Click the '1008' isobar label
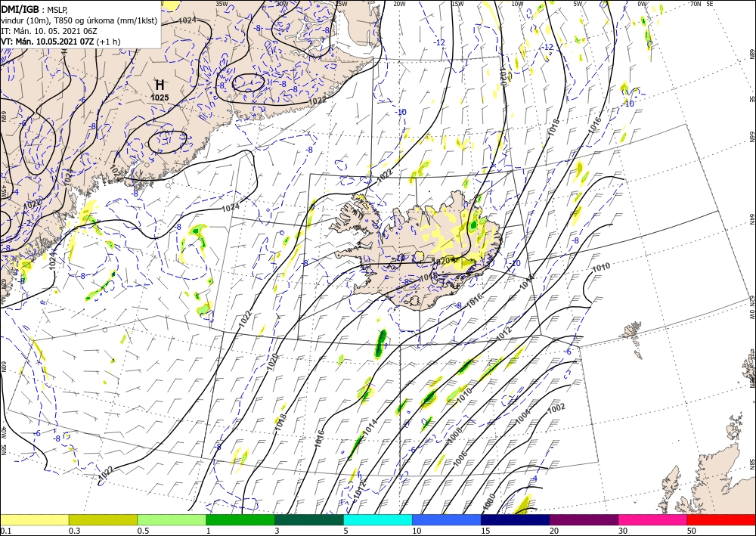The height and width of the screenshot is (536, 756). (x=454, y=435)
